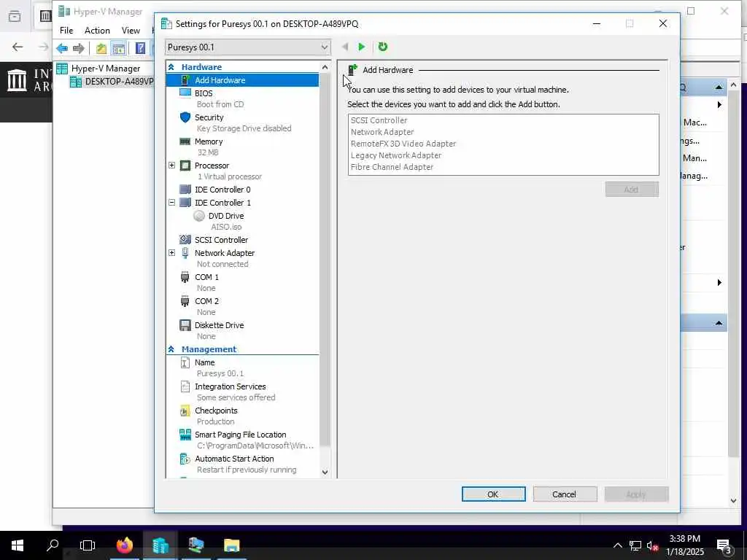
Task: Click the Memory chip icon
Action: pyautogui.click(x=185, y=141)
